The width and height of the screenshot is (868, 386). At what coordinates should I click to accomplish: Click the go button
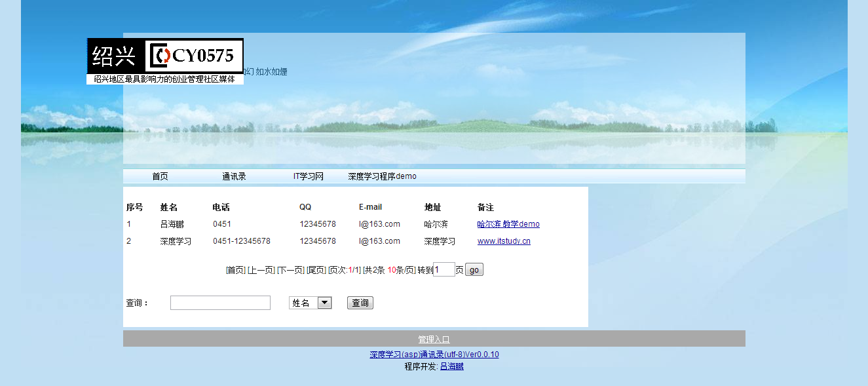474,270
